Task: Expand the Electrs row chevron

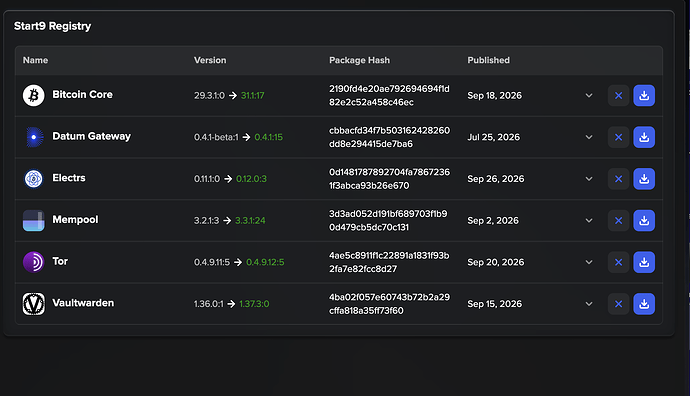Action: (589, 179)
